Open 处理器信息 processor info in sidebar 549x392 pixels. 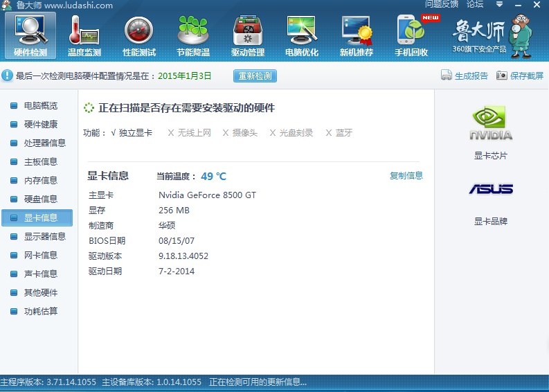[x=44, y=143]
